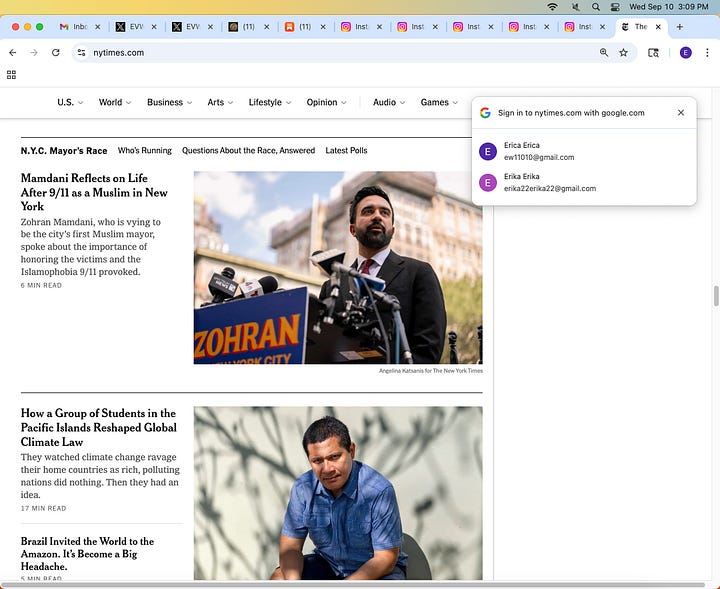720x589 pixels.
Task: Click the man in blue shirt photo
Action: tap(338, 493)
